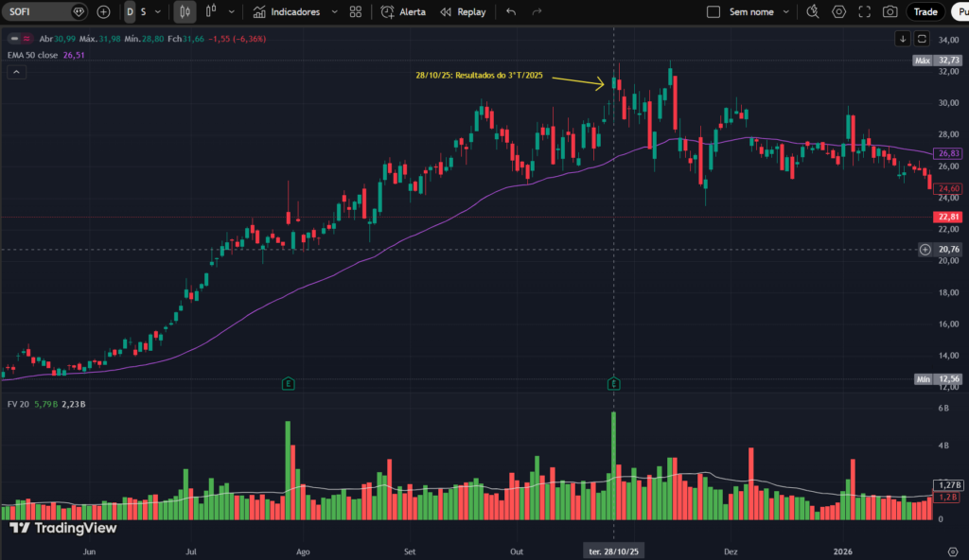The image size is (969, 560).
Task: Take a snapshot with the camera icon
Action: (x=890, y=11)
